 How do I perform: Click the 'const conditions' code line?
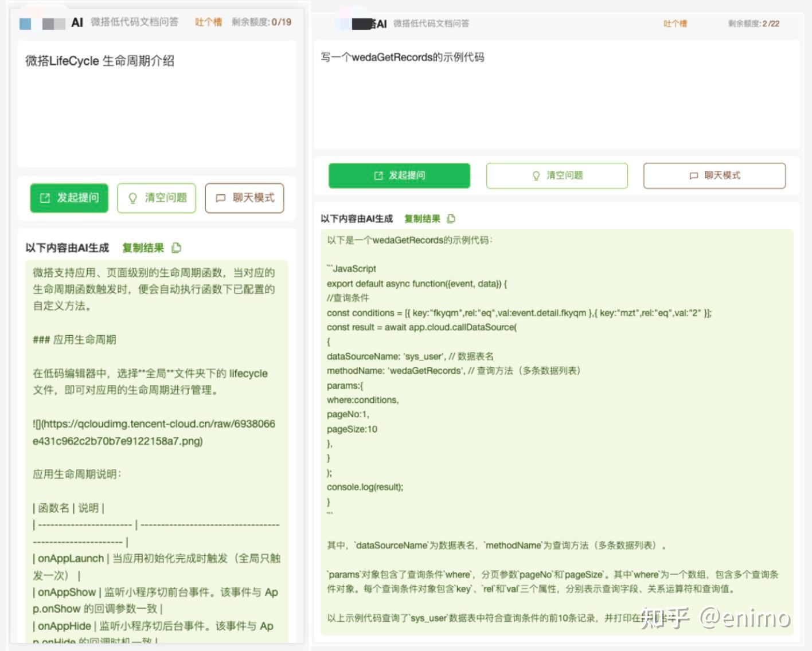pyautogui.click(x=520, y=313)
